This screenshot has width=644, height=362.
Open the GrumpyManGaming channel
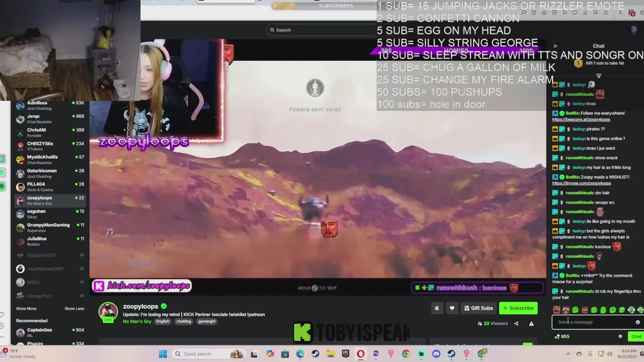click(50, 228)
